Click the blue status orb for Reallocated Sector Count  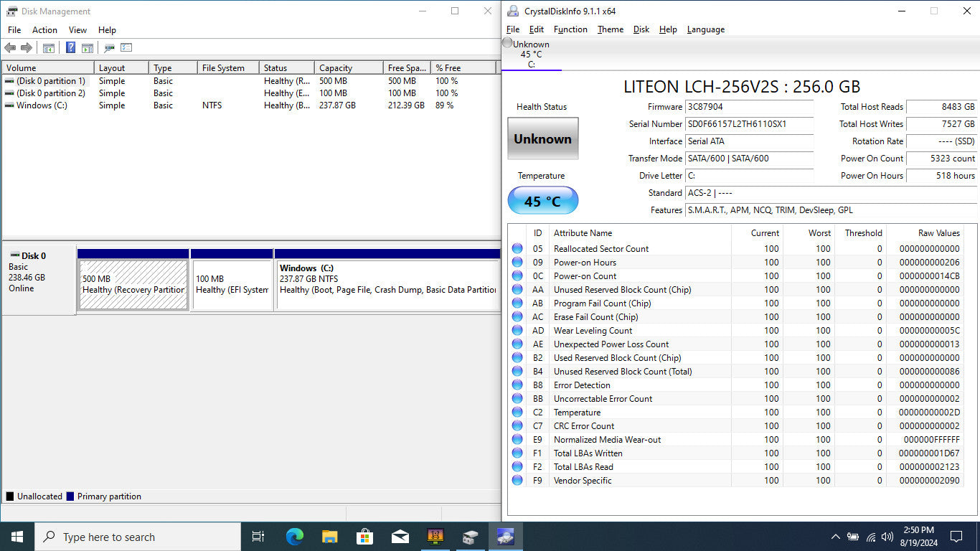517,249
